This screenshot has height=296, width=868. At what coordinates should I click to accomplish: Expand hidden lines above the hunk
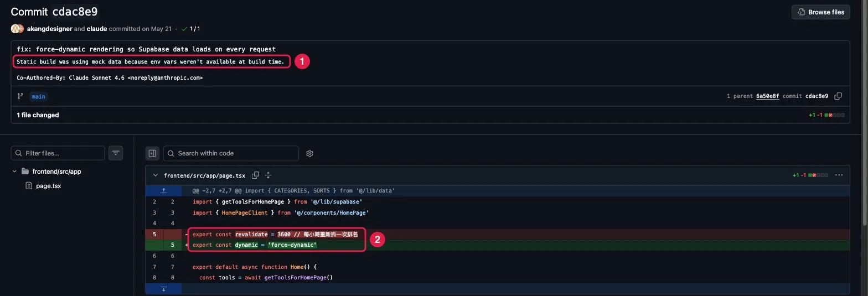163,190
